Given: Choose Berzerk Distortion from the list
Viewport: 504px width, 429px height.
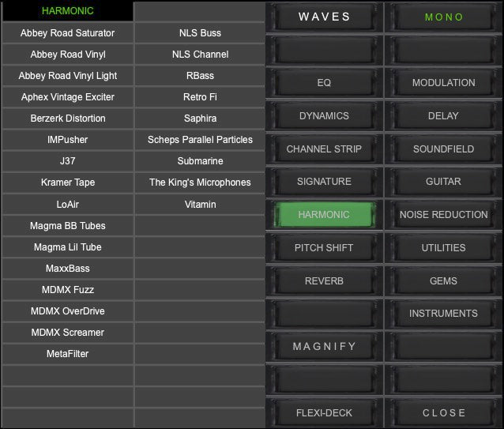Looking at the screenshot, I should coord(67,119).
